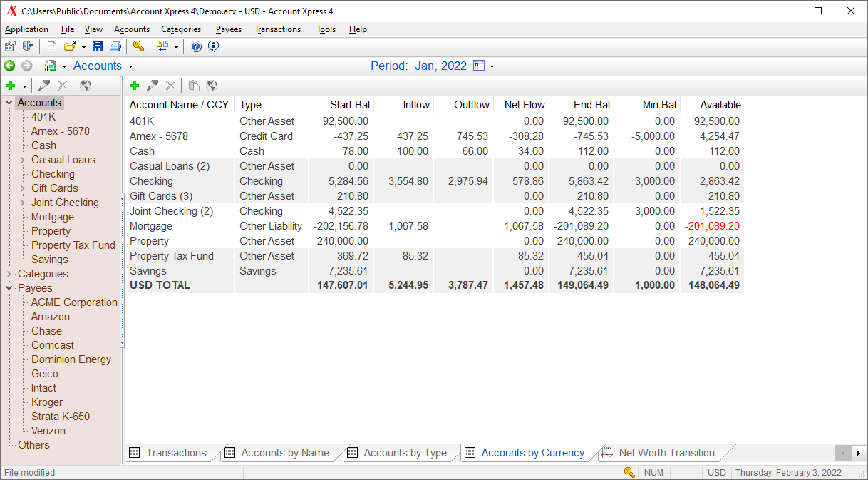Open the Period calendar picker icon
Image resolution: width=868 pixels, height=480 pixels.
[479, 66]
